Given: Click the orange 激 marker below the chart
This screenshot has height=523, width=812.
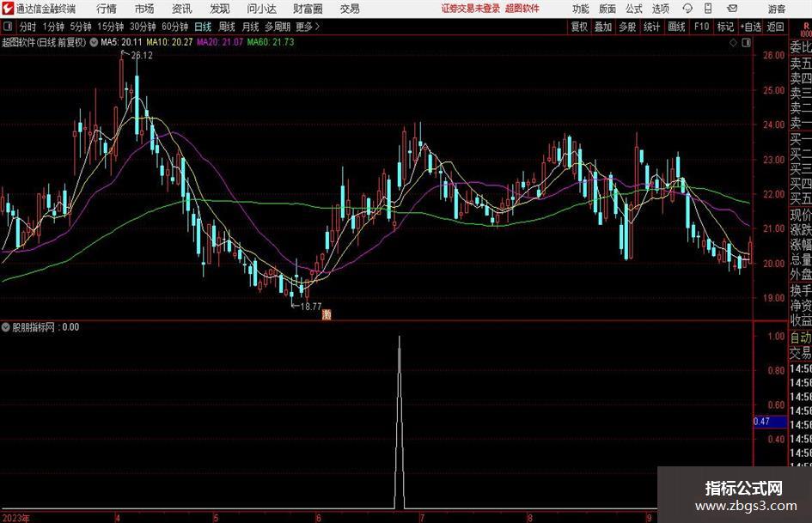Looking at the screenshot, I should (x=327, y=313).
